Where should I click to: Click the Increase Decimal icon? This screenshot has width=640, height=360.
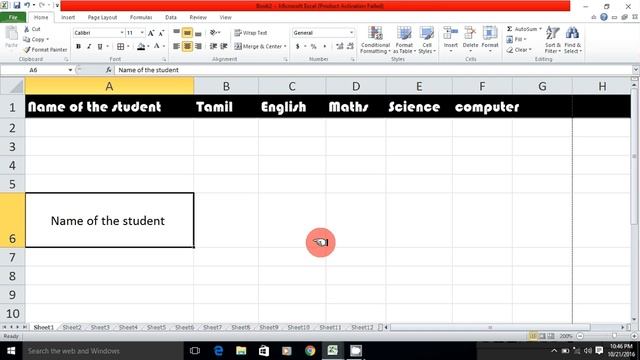340,47
